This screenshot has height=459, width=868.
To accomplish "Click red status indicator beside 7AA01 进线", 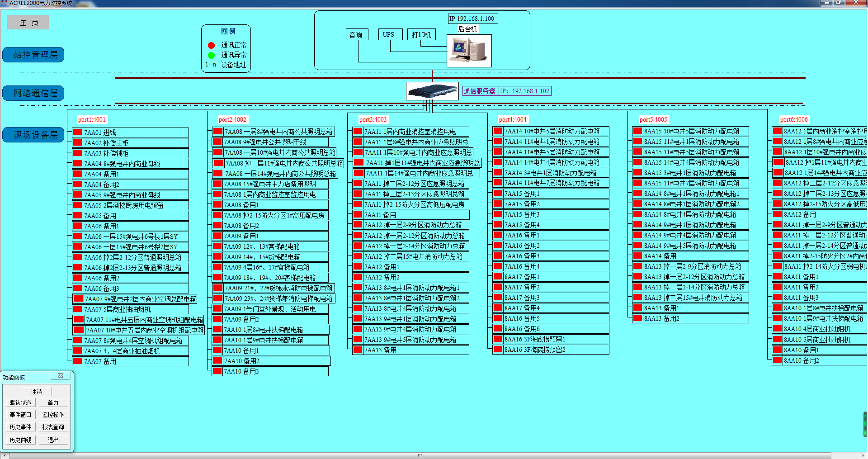I will click(77, 132).
